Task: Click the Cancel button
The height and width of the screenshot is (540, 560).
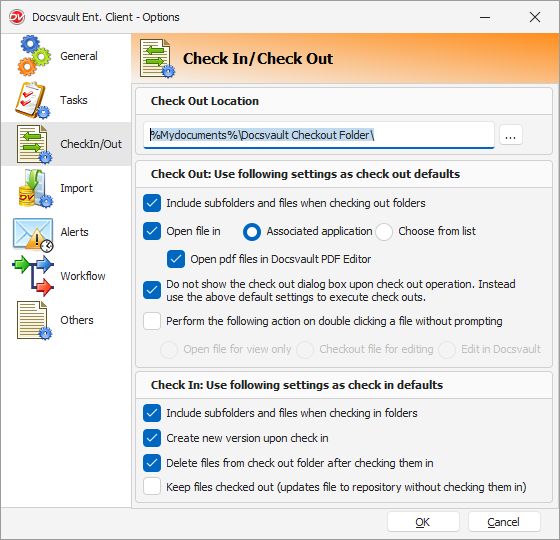Action: (x=504, y=522)
